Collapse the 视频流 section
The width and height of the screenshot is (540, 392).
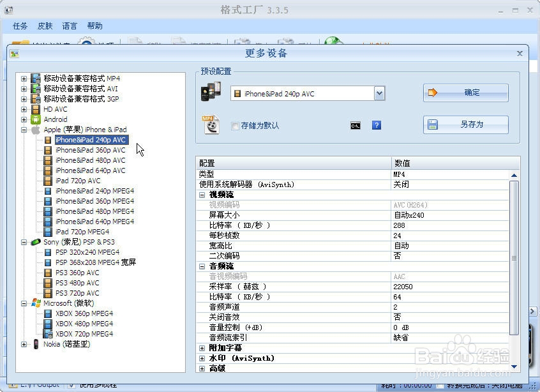pyautogui.click(x=202, y=195)
